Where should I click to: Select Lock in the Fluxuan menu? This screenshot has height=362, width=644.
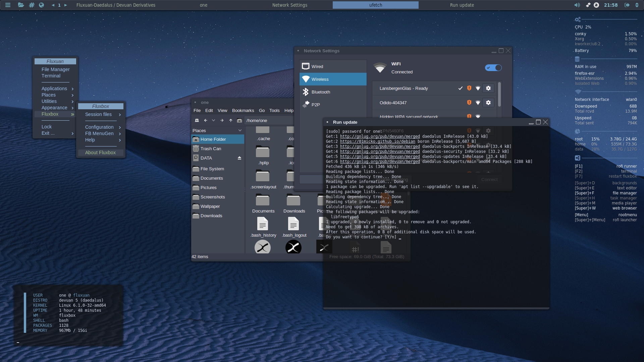[55, 127]
